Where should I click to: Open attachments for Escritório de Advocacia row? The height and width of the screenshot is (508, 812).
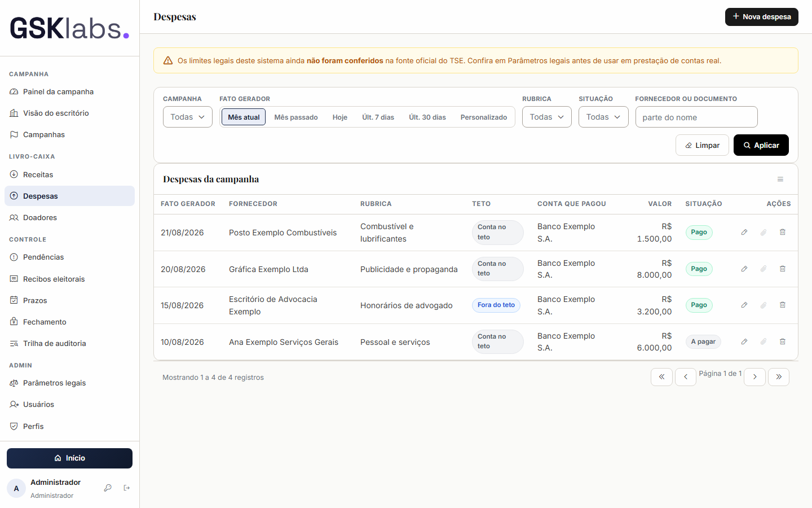point(764,305)
